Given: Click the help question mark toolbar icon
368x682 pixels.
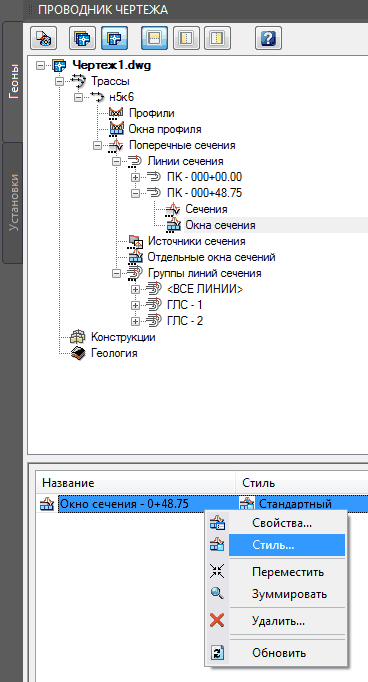Looking at the screenshot, I should (x=268, y=38).
